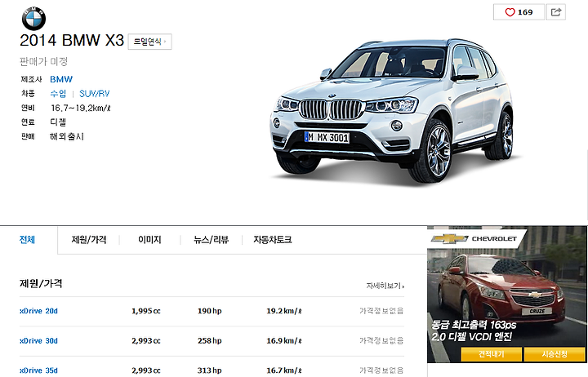Open the xDrive 30d trim link
The width and height of the screenshot is (588, 377).
[x=38, y=341]
